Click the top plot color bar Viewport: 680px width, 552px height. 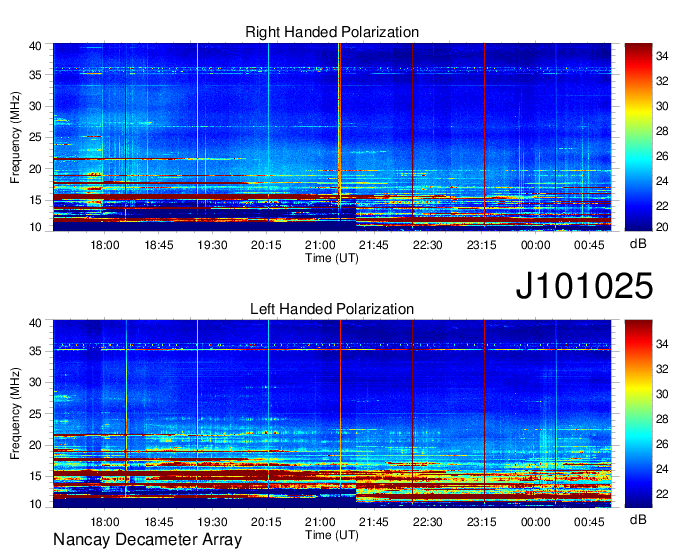coord(638,137)
